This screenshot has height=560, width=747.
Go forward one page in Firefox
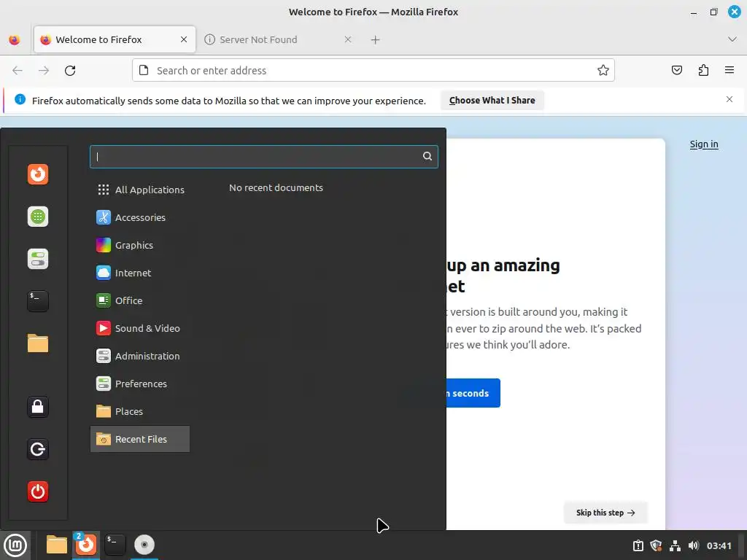(x=44, y=71)
